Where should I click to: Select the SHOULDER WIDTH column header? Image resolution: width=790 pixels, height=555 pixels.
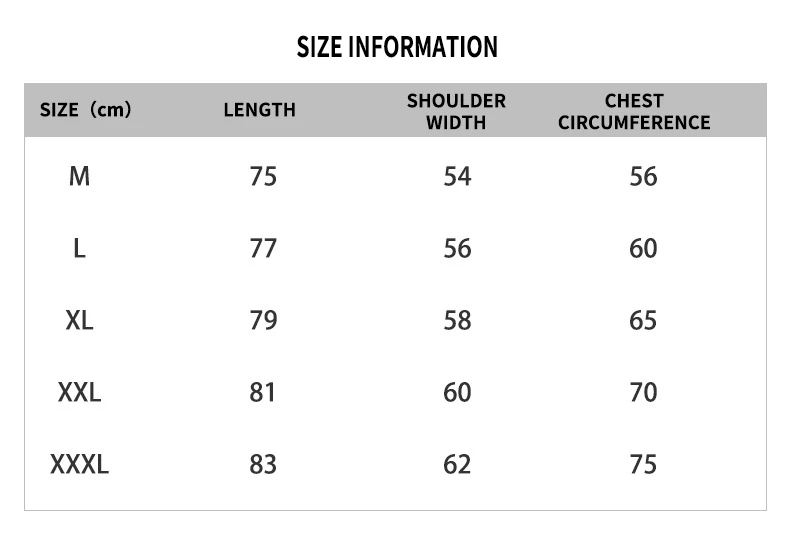(x=456, y=111)
